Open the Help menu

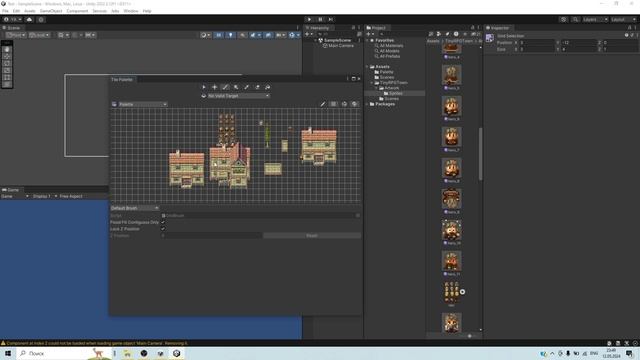tap(147, 11)
